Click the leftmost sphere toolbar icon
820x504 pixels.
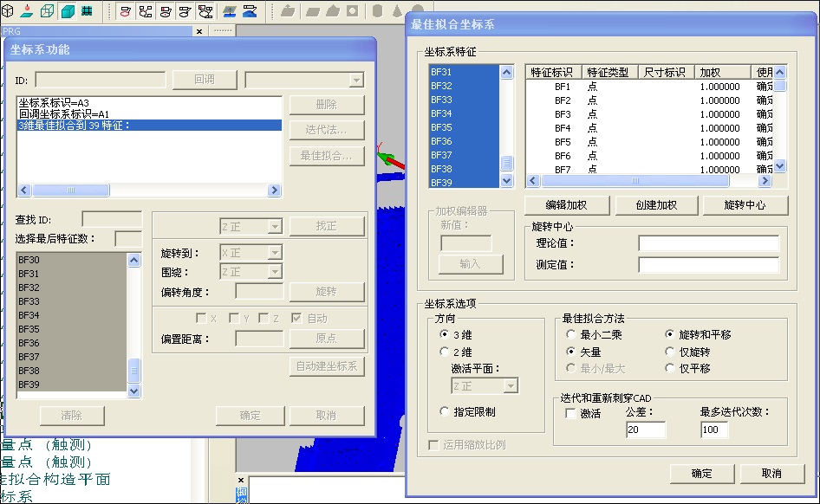point(8,11)
